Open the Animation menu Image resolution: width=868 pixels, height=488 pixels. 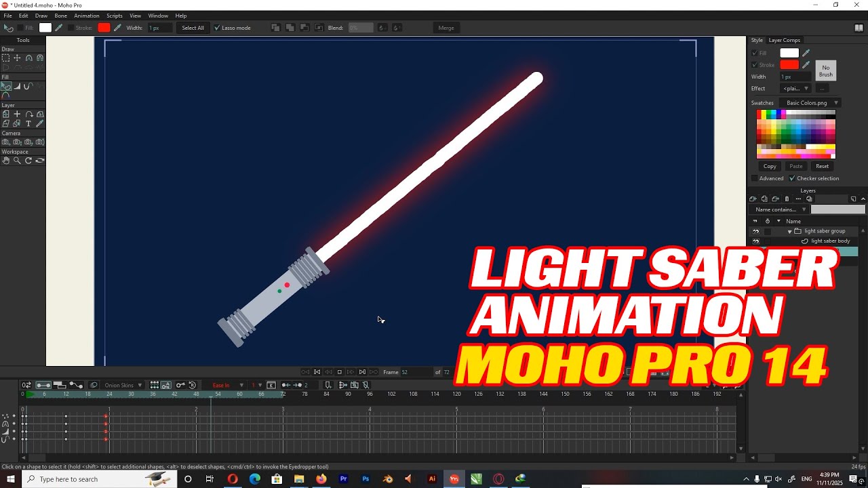click(86, 16)
